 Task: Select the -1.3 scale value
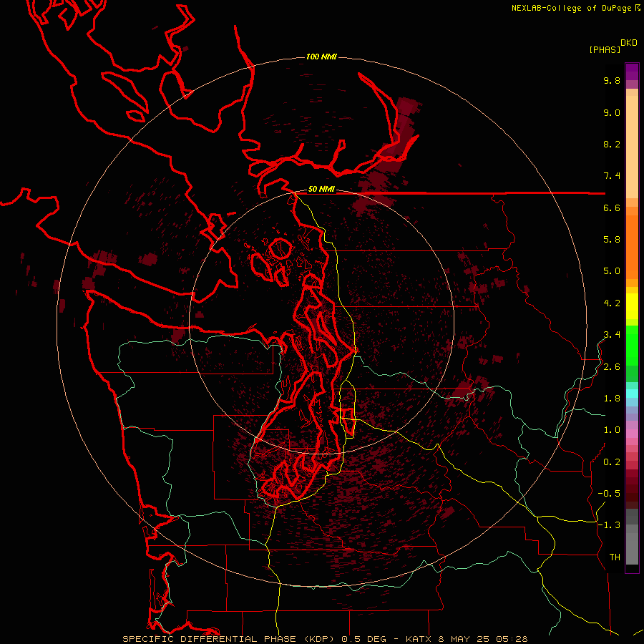tap(609, 526)
